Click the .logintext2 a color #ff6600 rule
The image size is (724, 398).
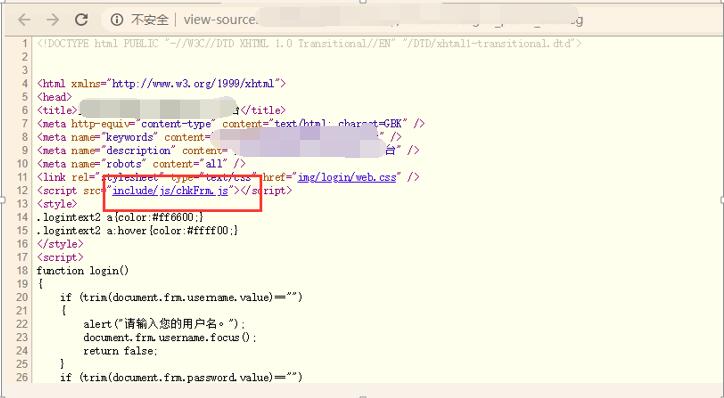click(x=120, y=217)
